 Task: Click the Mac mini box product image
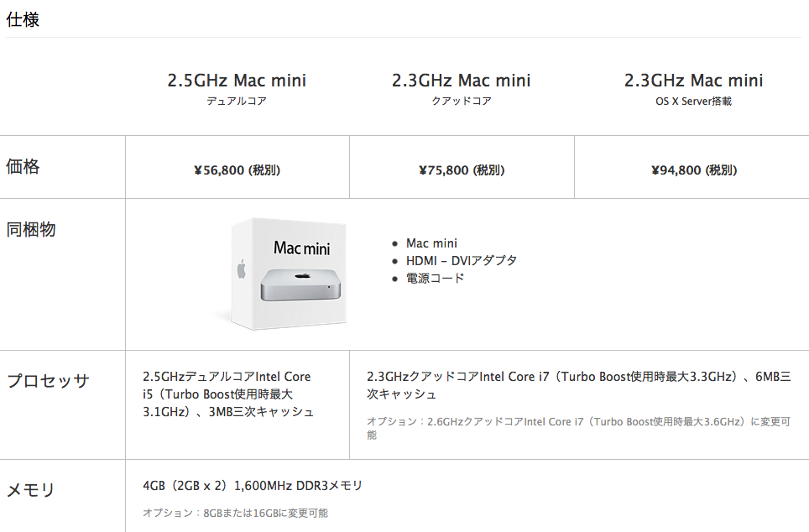click(288, 273)
